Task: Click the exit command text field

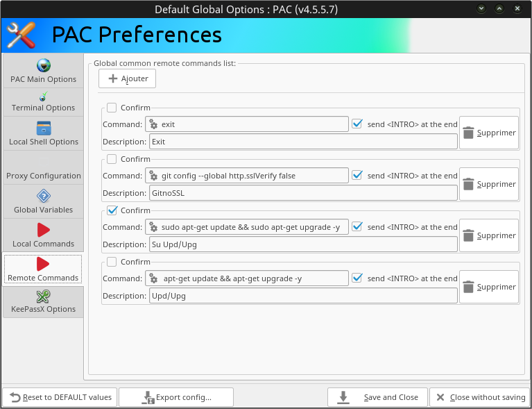Action: 247,124
